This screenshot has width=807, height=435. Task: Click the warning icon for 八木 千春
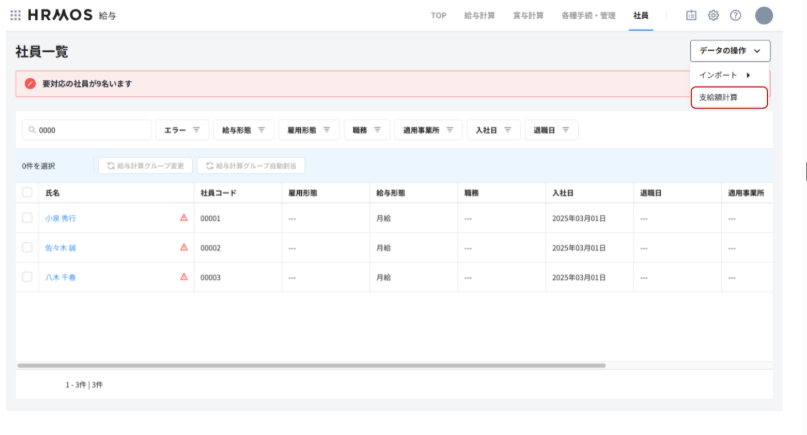pos(184,277)
